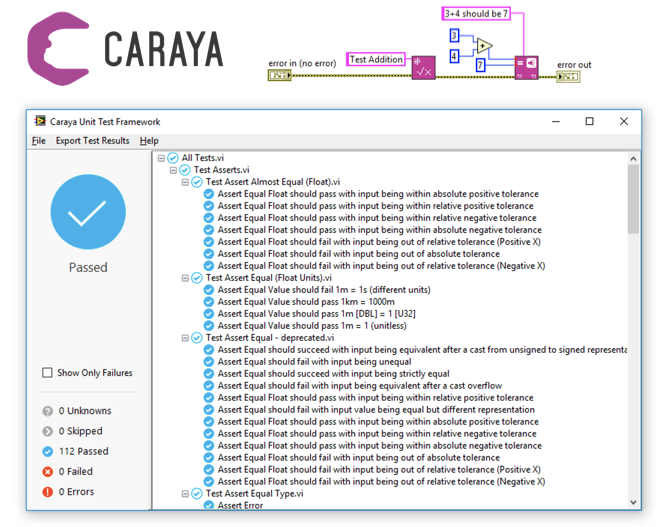Click the scrollbar down arrow in test tree
This screenshot has width=666, height=527.
pyautogui.click(x=633, y=502)
